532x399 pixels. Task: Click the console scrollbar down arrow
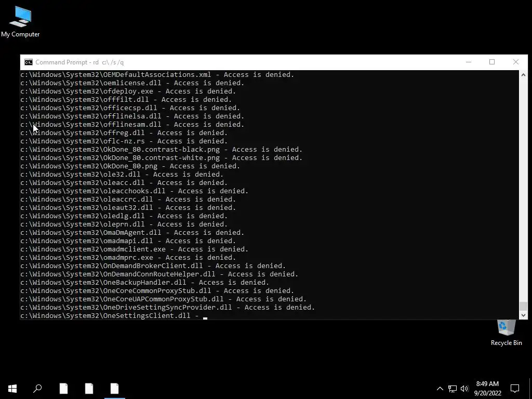(523, 315)
